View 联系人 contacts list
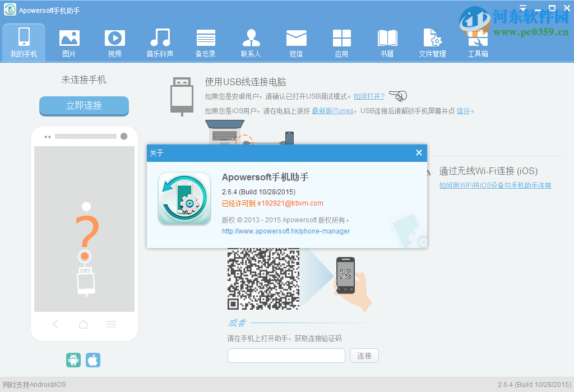This screenshot has width=574, height=392. click(251, 42)
